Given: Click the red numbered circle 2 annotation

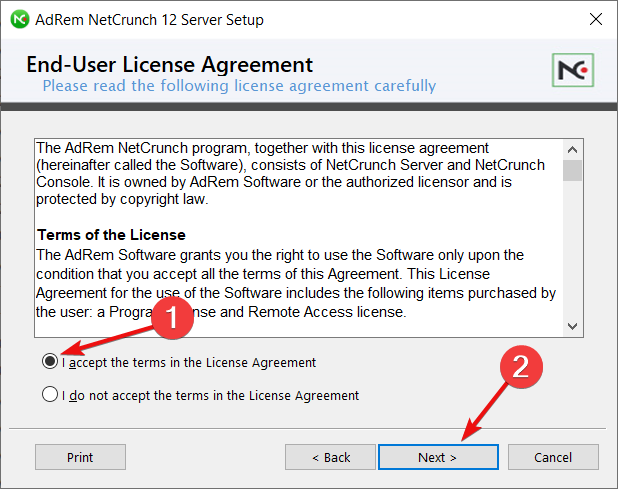Looking at the screenshot, I should coord(521,367).
